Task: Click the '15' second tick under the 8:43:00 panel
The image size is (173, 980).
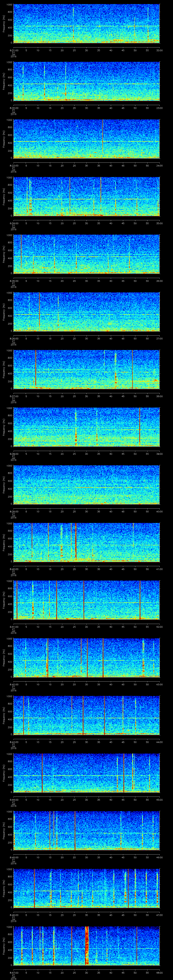Action: click(50, 742)
